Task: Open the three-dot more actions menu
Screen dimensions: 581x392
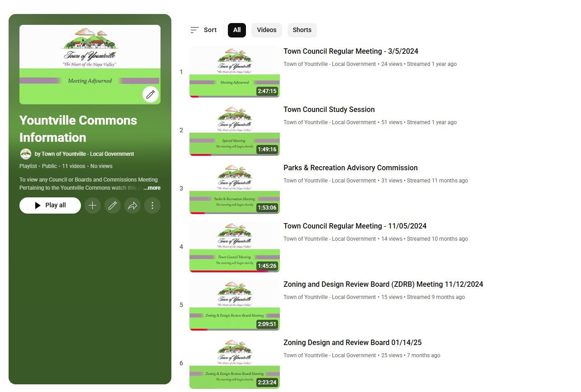Action: [152, 205]
